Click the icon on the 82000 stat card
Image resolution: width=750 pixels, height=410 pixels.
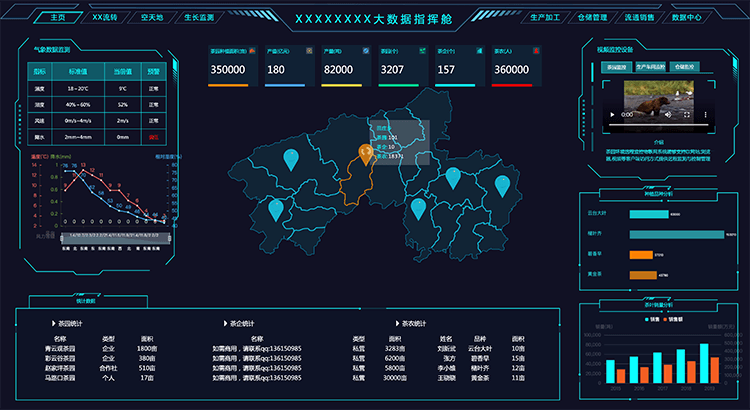(366, 51)
